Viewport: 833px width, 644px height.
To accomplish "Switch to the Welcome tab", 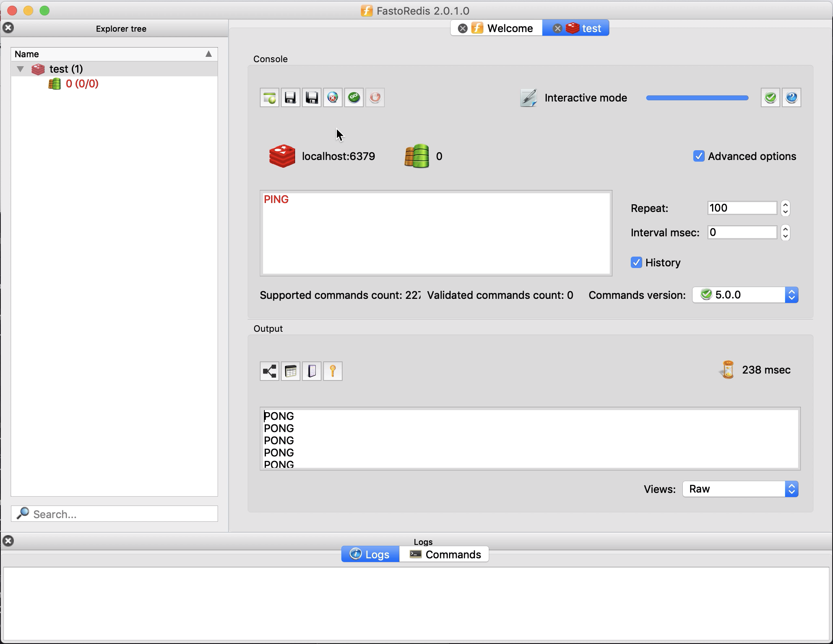I will click(497, 28).
